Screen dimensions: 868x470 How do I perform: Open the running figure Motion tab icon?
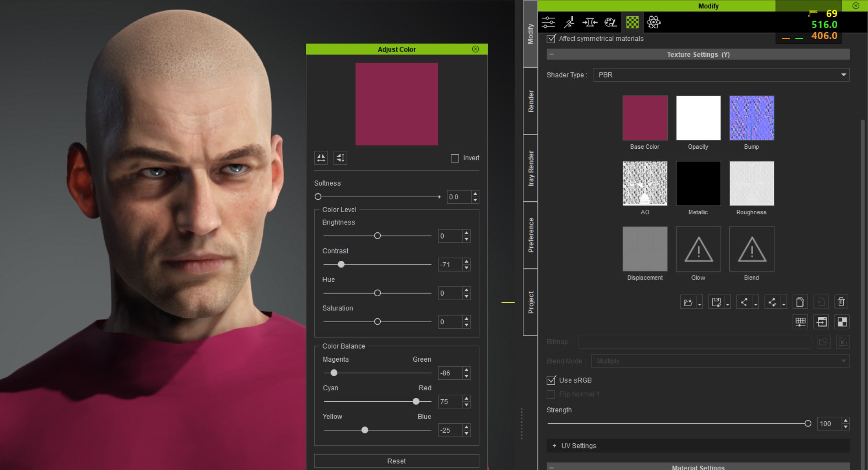coord(569,22)
